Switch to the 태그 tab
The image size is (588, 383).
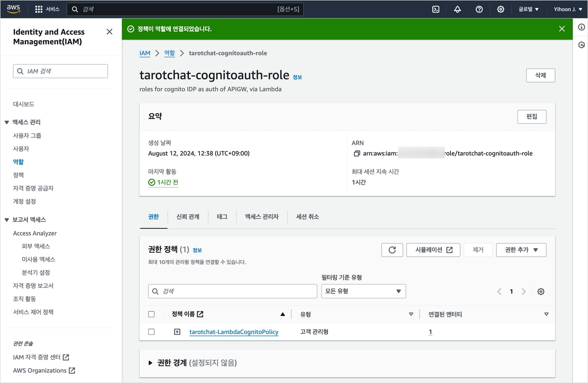click(222, 217)
